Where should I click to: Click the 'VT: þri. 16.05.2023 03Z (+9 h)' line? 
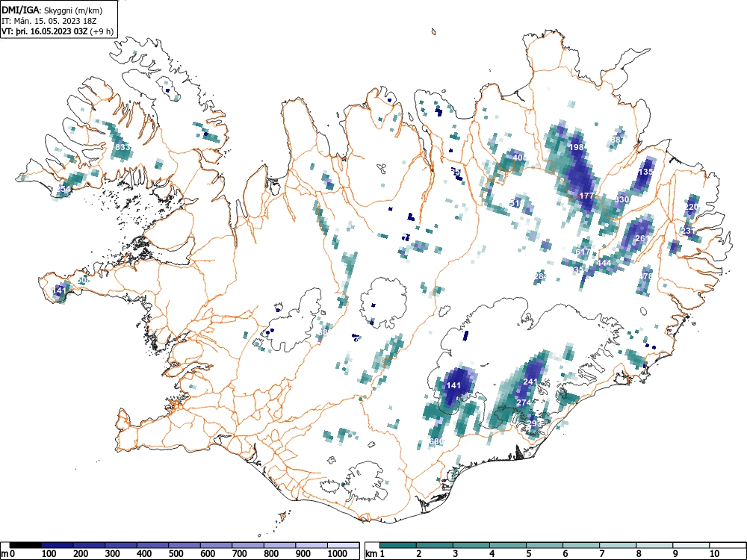click(58, 31)
